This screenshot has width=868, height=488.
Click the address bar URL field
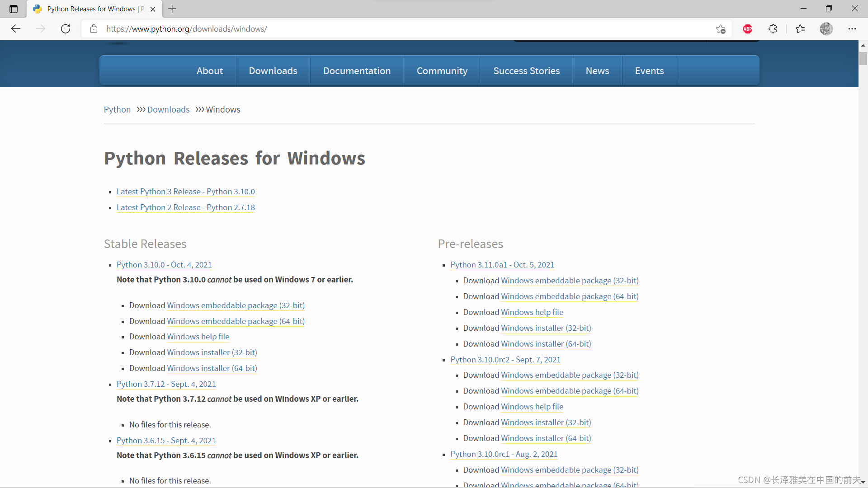[407, 29]
